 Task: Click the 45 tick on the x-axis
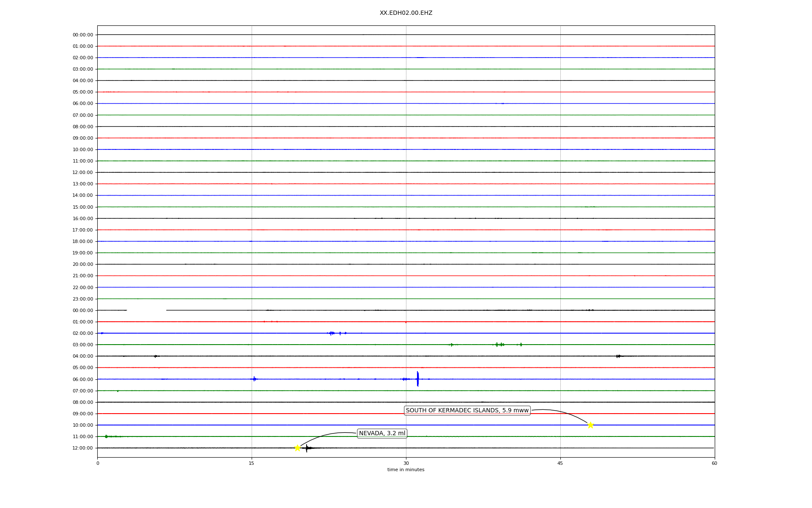[560, 463]
